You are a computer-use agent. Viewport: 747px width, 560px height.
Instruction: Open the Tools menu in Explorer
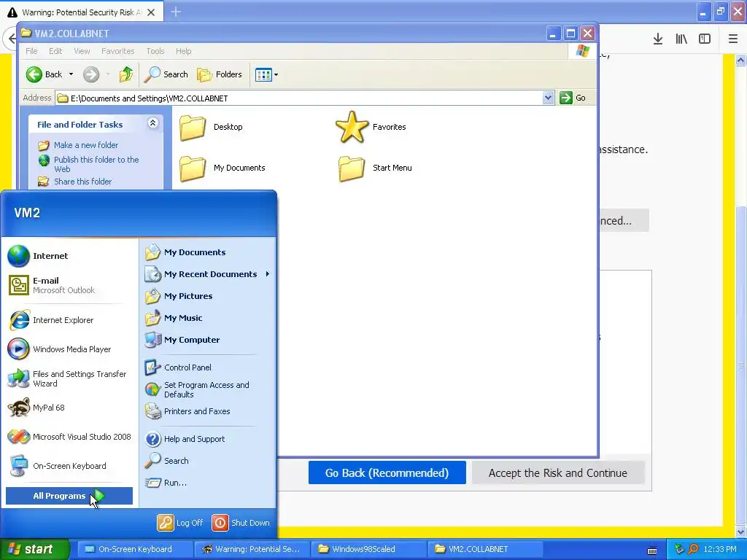(x=155, y=51)
